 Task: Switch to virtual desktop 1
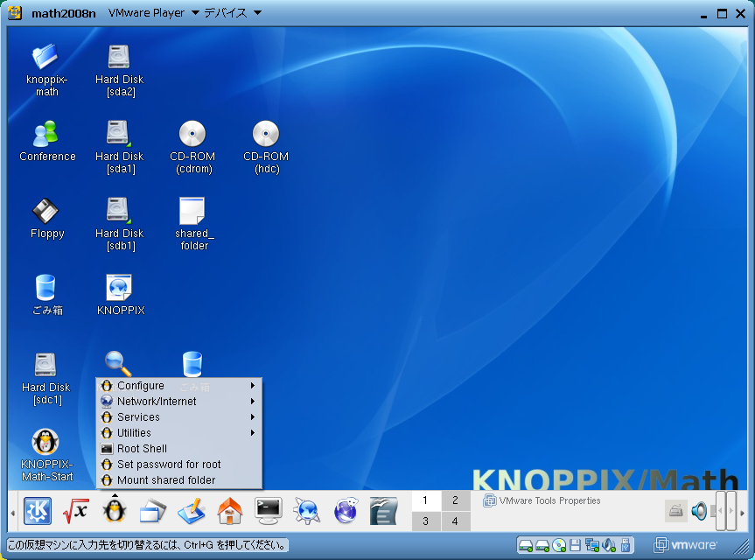point(426,500)
